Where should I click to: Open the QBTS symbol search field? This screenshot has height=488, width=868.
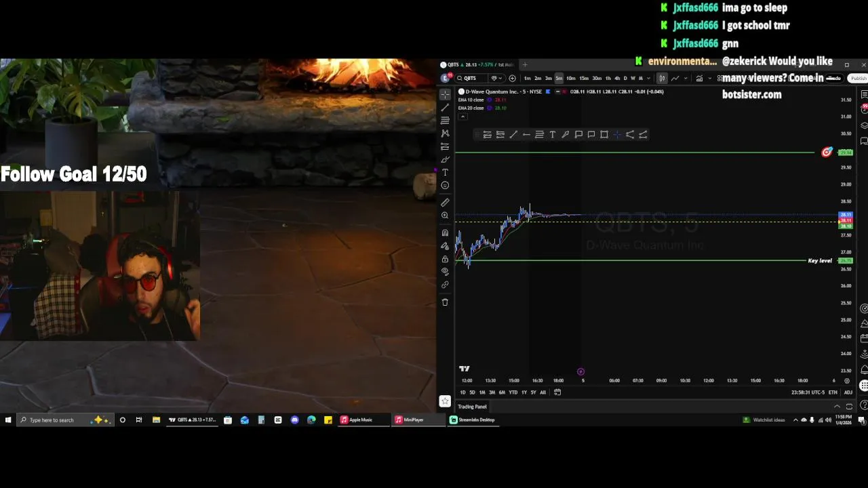coord(472,78)
